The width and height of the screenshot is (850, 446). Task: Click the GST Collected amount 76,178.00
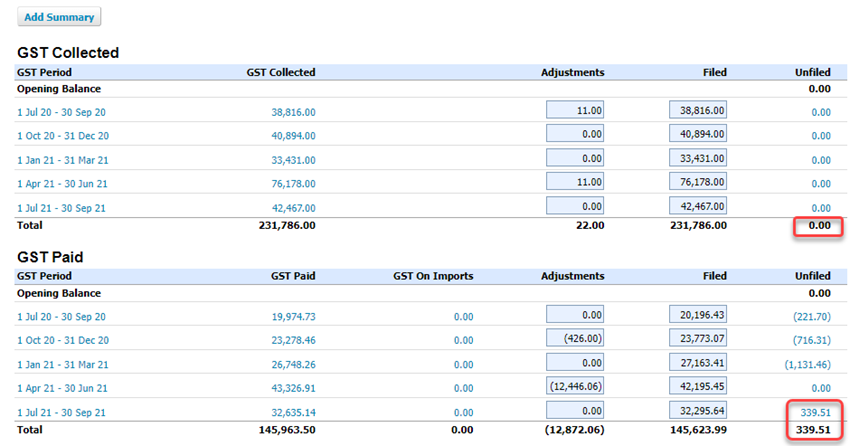[293, 184]
